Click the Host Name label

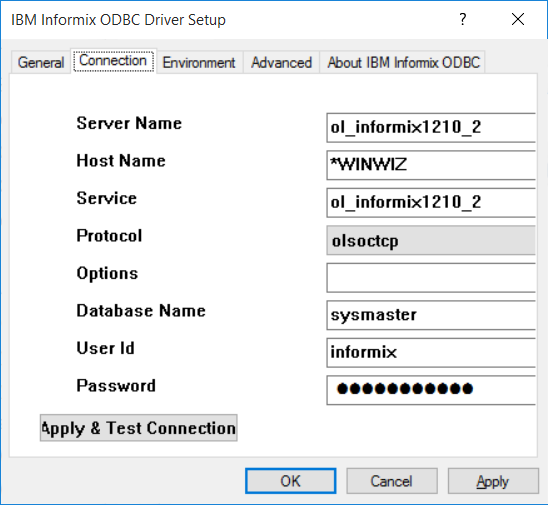(121, 161)
